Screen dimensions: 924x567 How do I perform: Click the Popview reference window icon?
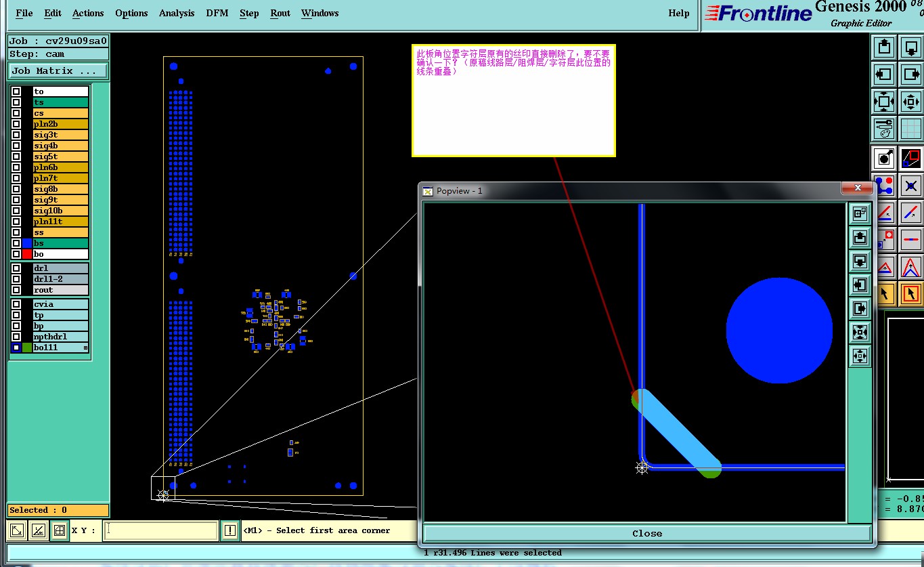pos(860,214)
